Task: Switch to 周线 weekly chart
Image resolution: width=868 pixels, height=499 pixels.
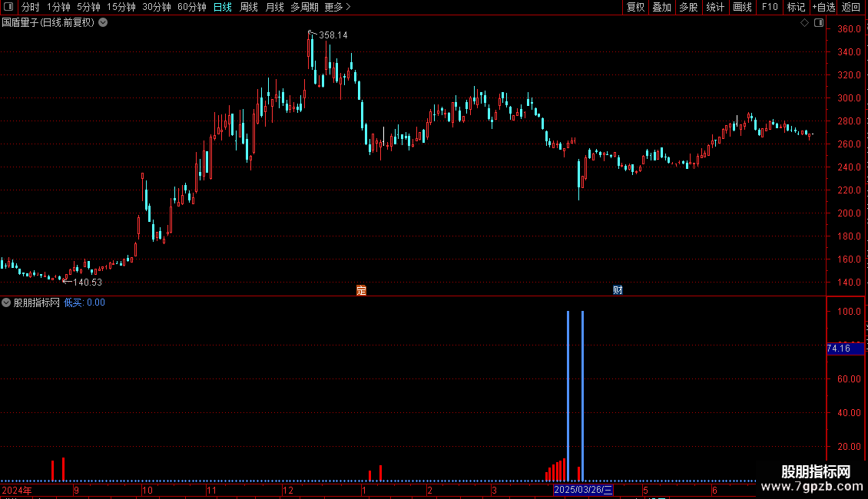Action: 249,7
